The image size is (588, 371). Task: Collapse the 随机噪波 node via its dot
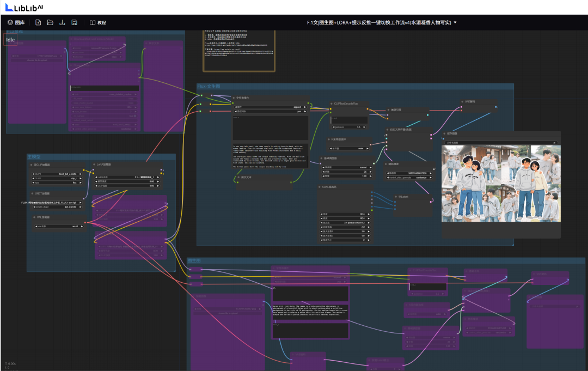coord(386,164)
